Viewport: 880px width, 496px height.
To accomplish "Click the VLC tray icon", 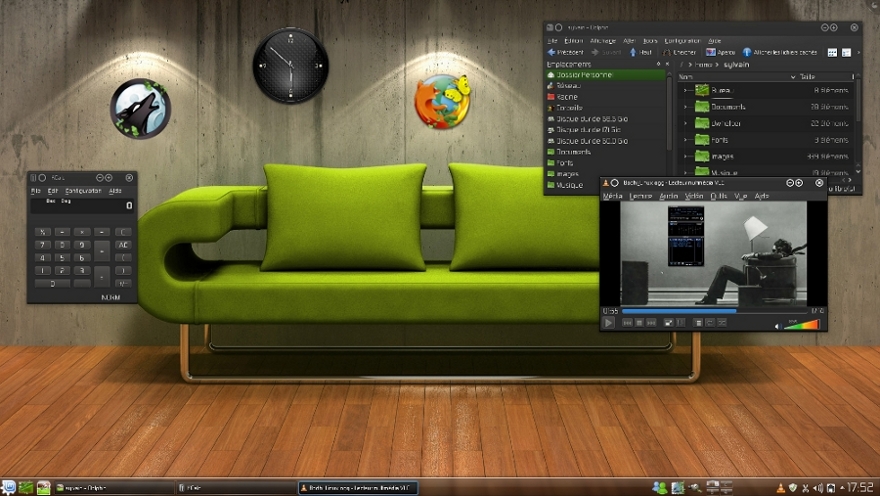I will tap(780, 488).
